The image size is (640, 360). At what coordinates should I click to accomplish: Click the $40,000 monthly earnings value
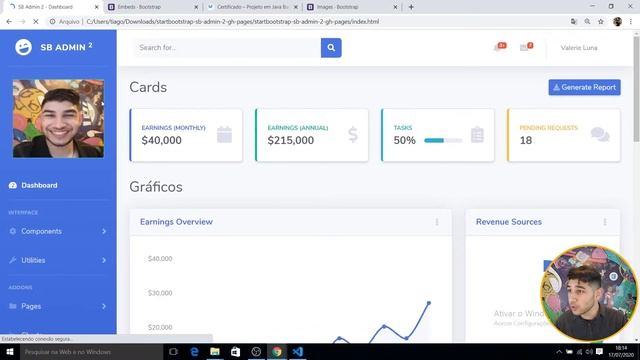click(x=162, y=140)
